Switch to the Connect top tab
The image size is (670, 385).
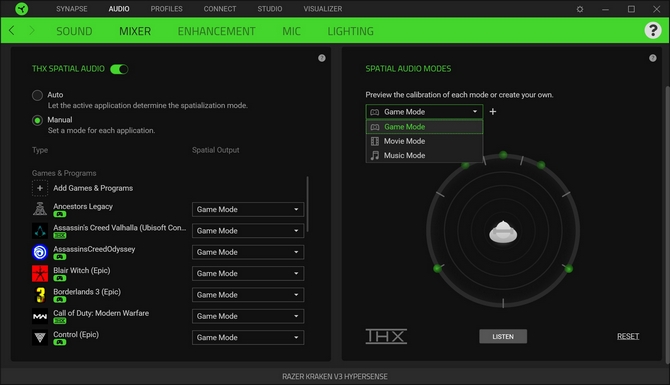(x=220, y=9)
